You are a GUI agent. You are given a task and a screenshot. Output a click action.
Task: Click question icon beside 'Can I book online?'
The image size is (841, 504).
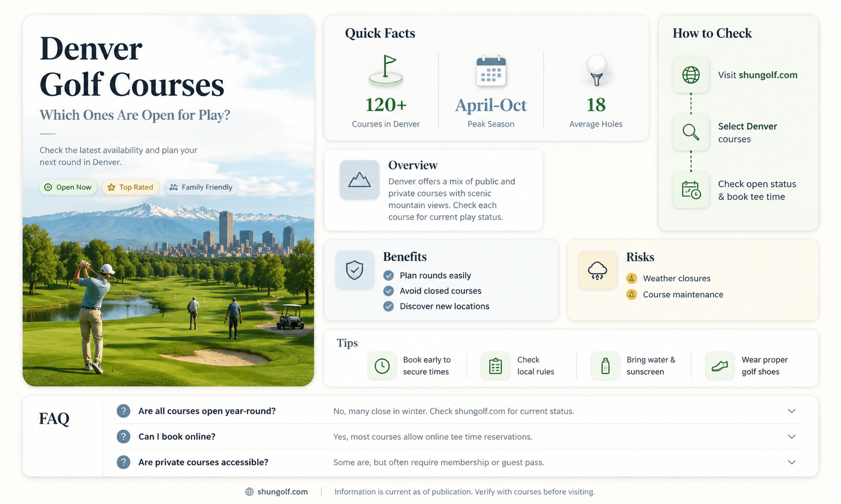click(x=123, y=437)
